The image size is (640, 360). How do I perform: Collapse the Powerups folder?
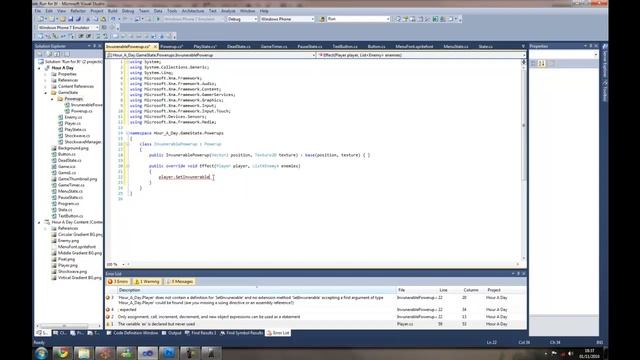point(52,99)
